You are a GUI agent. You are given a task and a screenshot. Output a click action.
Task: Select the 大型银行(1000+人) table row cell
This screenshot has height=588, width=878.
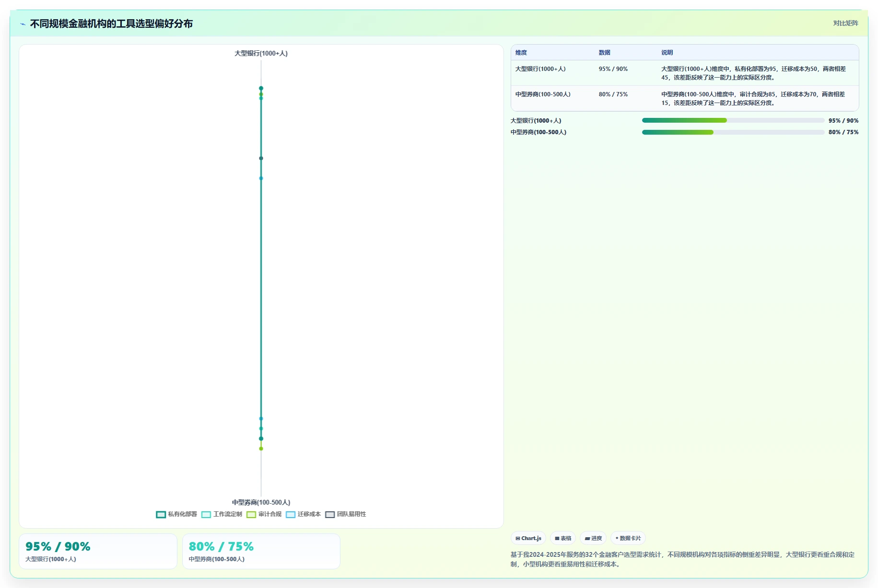540,69
